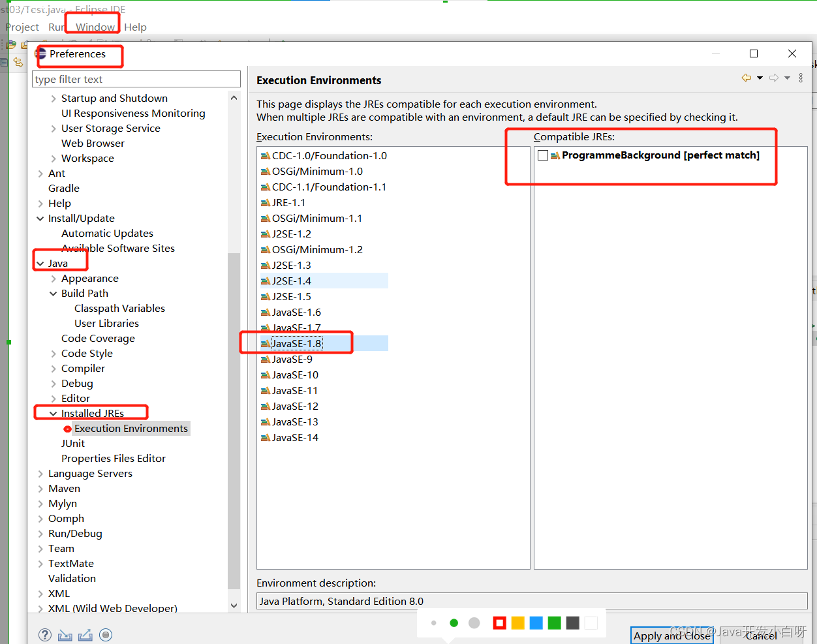Open the back history dropdown arrow
The width and height of the screenshot is (817, 644).
760,78
